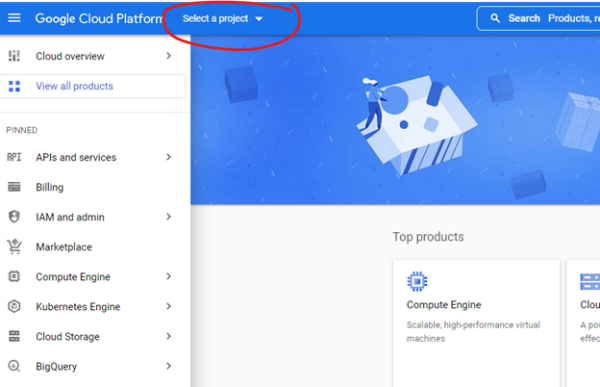Open the Select a project dropdown
Image resolution: width=600 pixels, height=387 pixels.
pyautogui.click(x=223, y=18)
